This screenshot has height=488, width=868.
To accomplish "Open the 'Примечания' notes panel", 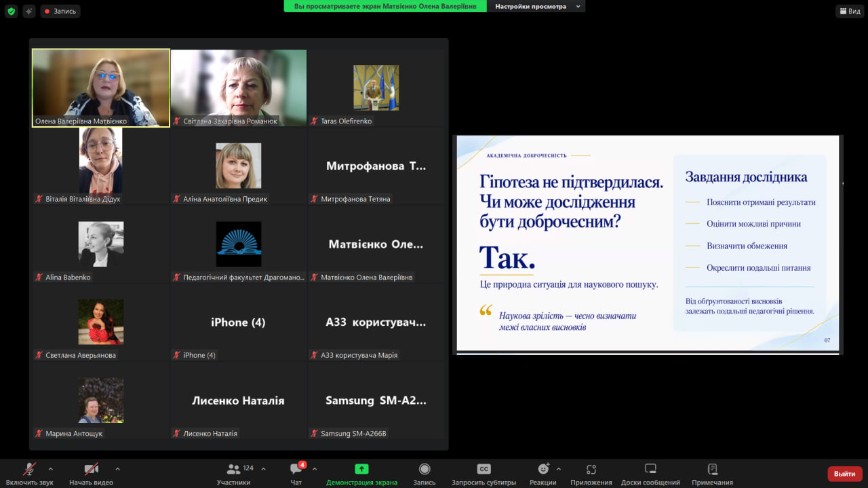I will pos(712,474).
